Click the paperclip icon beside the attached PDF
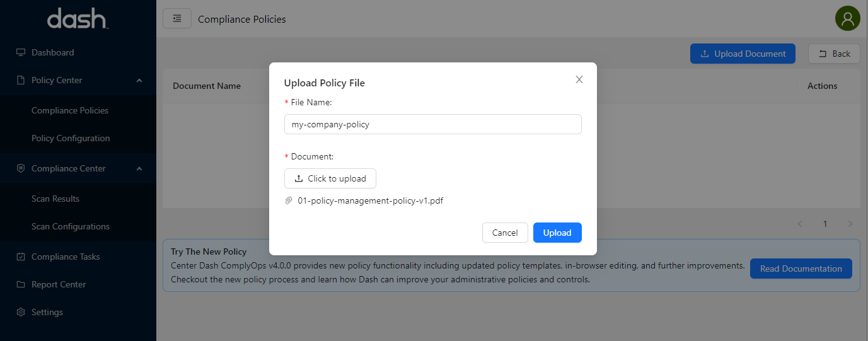This screenshot has height=341, width=868. 289,200
